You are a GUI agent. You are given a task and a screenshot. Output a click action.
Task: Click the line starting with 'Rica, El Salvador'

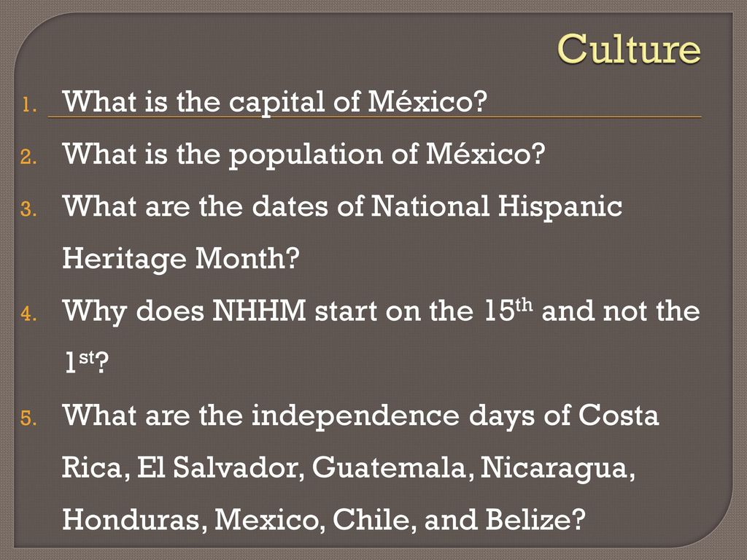(x=348, y=467)
